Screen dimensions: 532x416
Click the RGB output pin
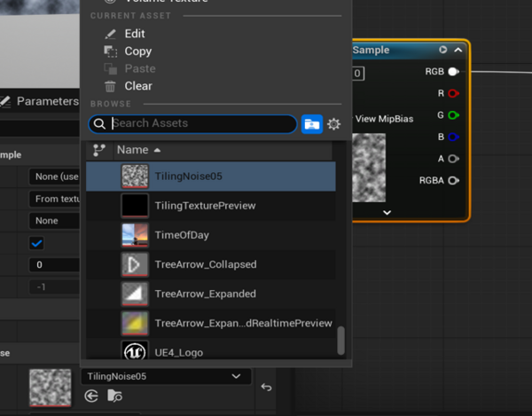(x=454, y=72)
